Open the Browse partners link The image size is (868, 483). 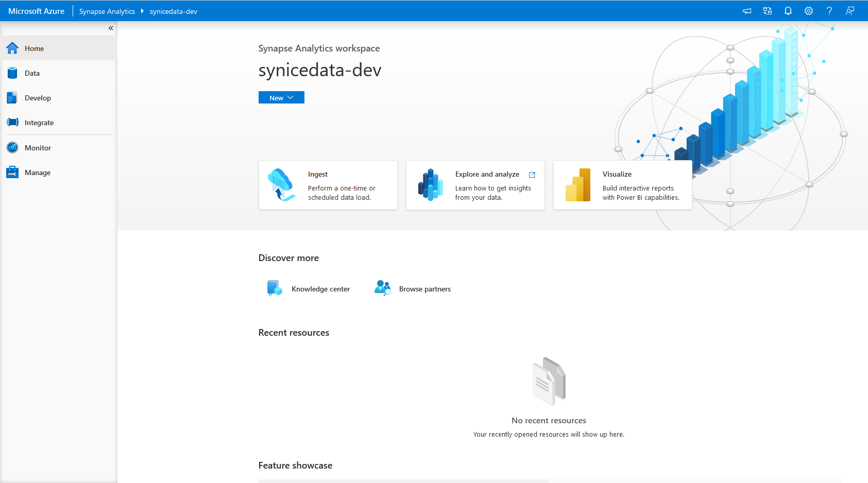coord(425,289)
